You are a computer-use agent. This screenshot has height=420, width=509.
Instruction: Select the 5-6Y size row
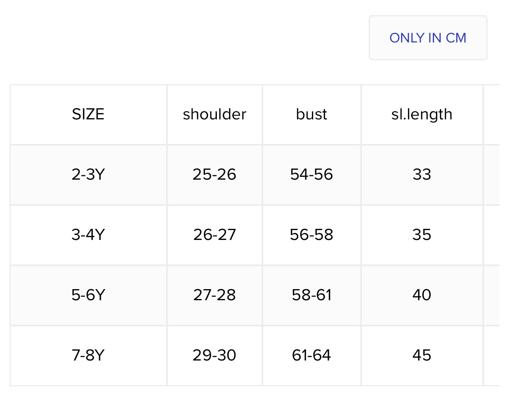coord(88,295)
